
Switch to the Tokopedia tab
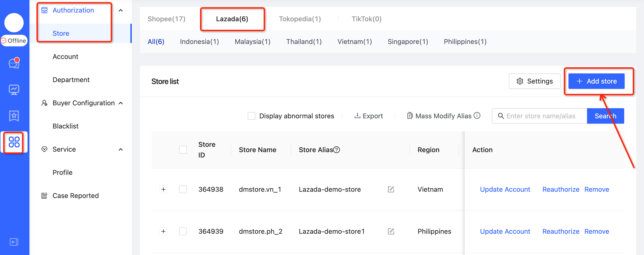(300, 19)
